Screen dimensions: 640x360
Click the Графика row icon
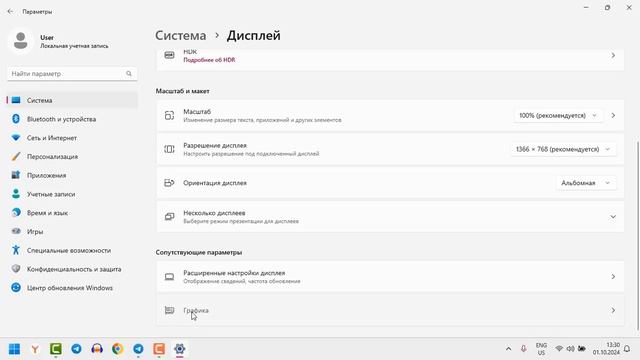[169, 310]
